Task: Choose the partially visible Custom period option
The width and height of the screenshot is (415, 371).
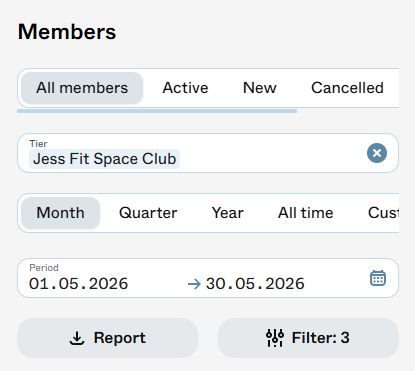Action: pos(383,213)
